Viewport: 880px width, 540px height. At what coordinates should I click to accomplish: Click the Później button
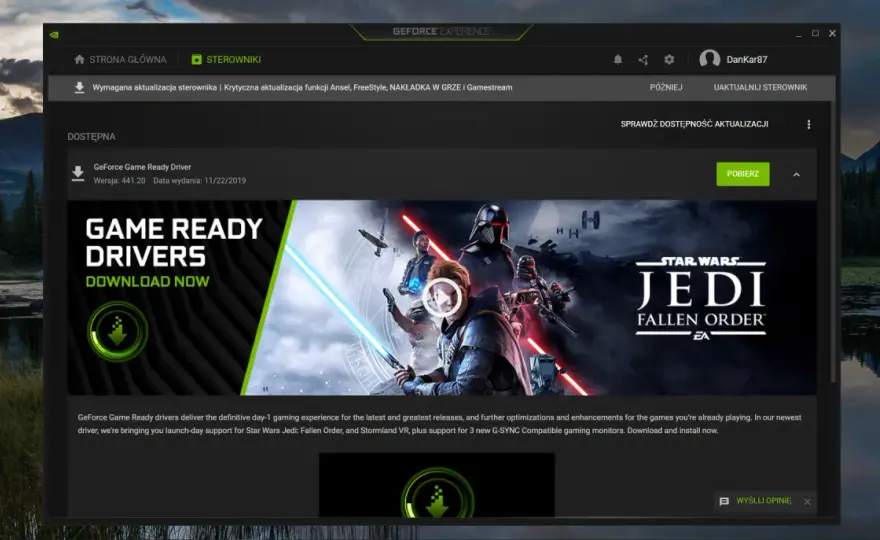[666, 88]
